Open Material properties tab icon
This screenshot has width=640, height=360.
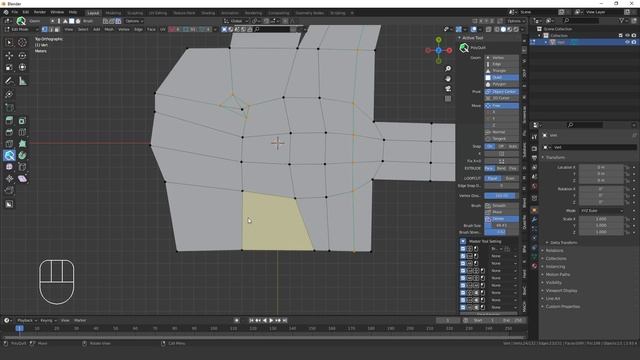(x=534, y=266)
